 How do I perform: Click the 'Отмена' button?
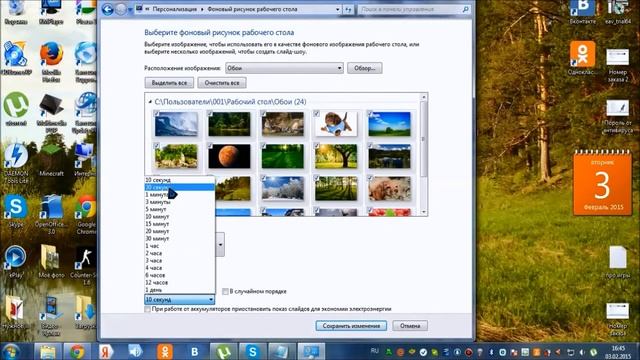[x=410, y=326]
